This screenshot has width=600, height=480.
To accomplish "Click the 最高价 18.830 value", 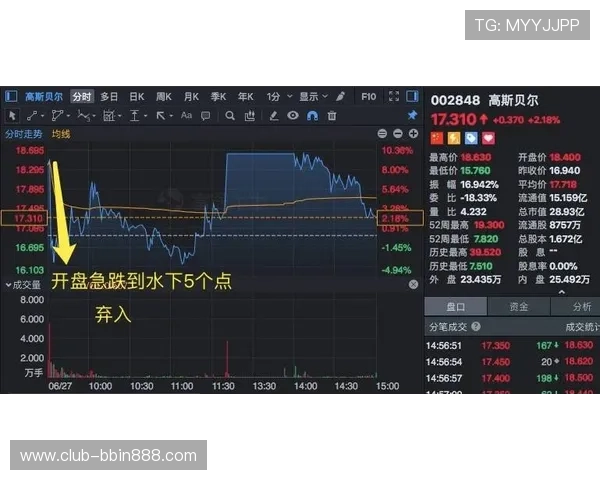I will tap(476, 157).
